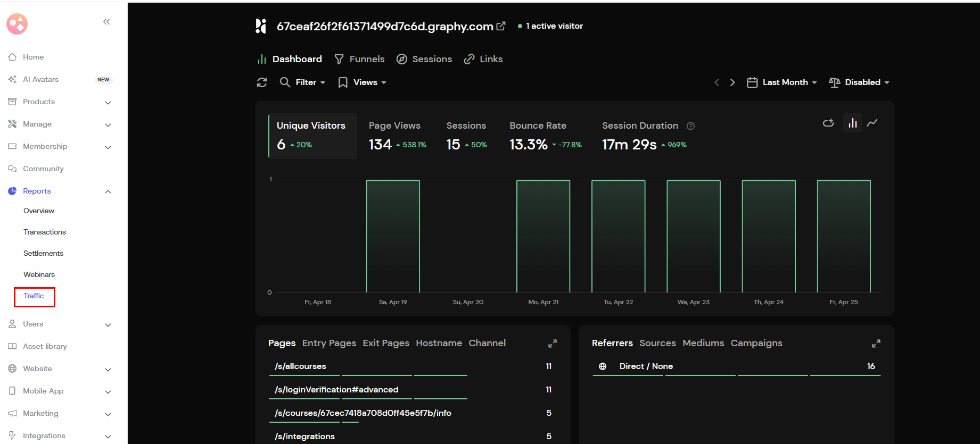The height and width of the screenshot is (444, 980).
Task: Switch to line chart view icon
Action: tap(872, 123)
